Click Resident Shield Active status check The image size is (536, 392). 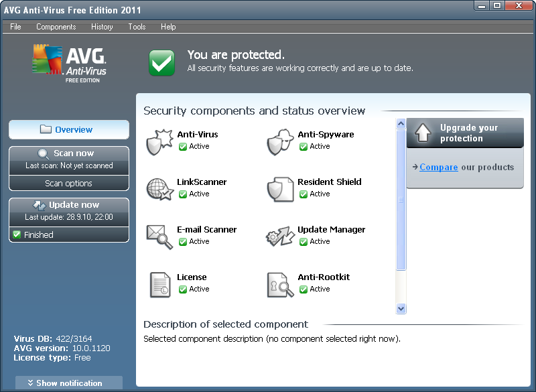point(304,194)
